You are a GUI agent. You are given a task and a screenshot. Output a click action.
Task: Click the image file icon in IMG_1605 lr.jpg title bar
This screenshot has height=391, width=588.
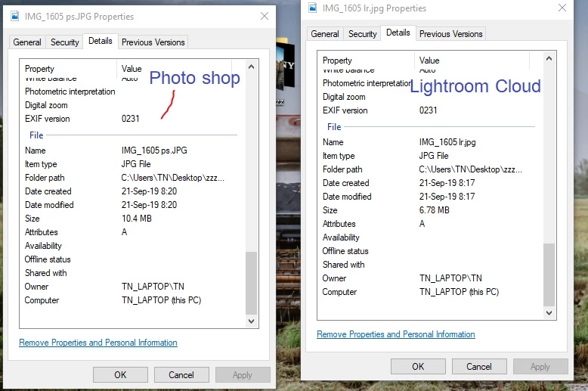coord(312,8)
